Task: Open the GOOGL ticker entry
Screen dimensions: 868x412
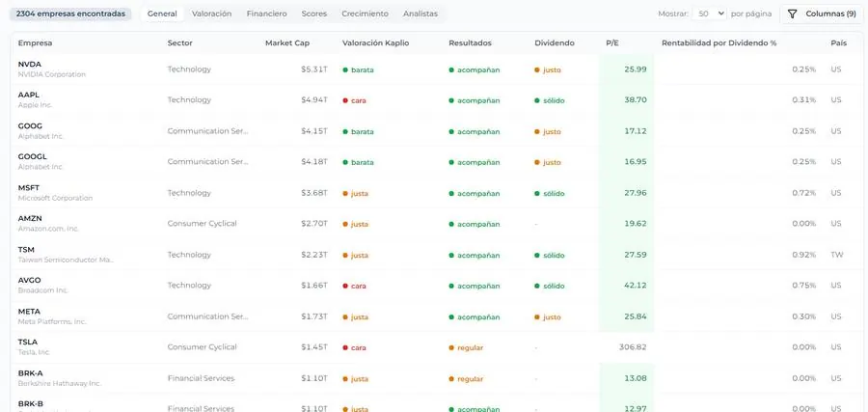Action: (x=32, y=156)
